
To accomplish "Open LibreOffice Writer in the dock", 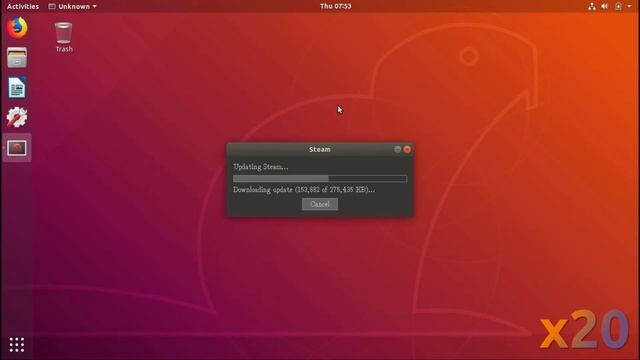I will 17,87.
